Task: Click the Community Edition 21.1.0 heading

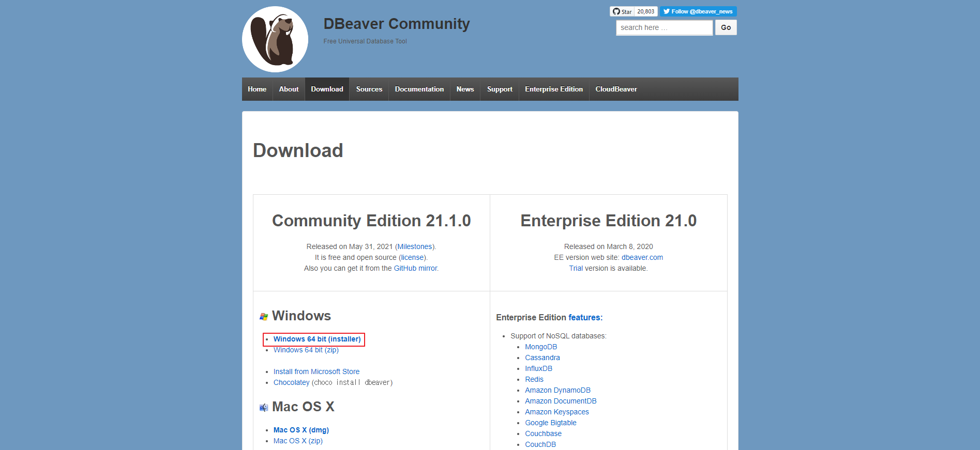Action: (371, 221)
